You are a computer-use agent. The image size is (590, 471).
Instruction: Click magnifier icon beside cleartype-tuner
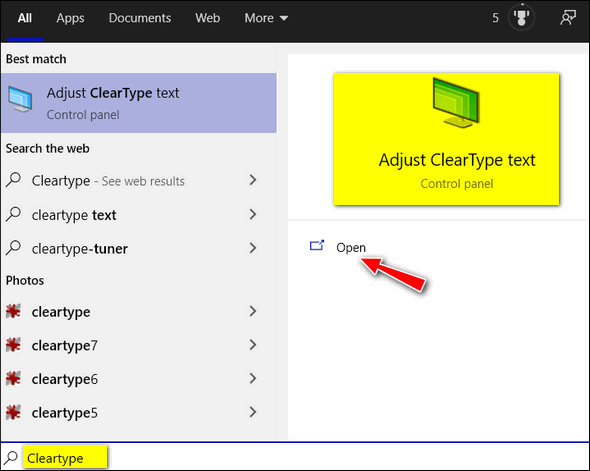[x=14, y=248]
